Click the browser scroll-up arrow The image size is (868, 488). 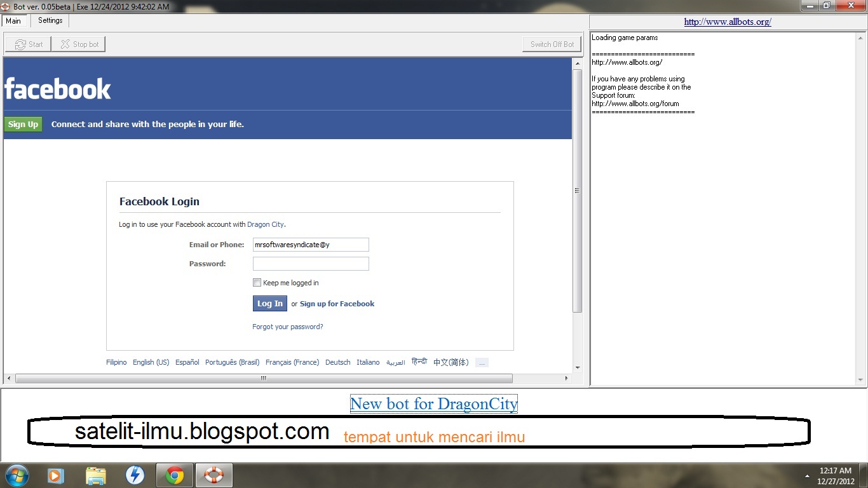(x=578, y=64)
